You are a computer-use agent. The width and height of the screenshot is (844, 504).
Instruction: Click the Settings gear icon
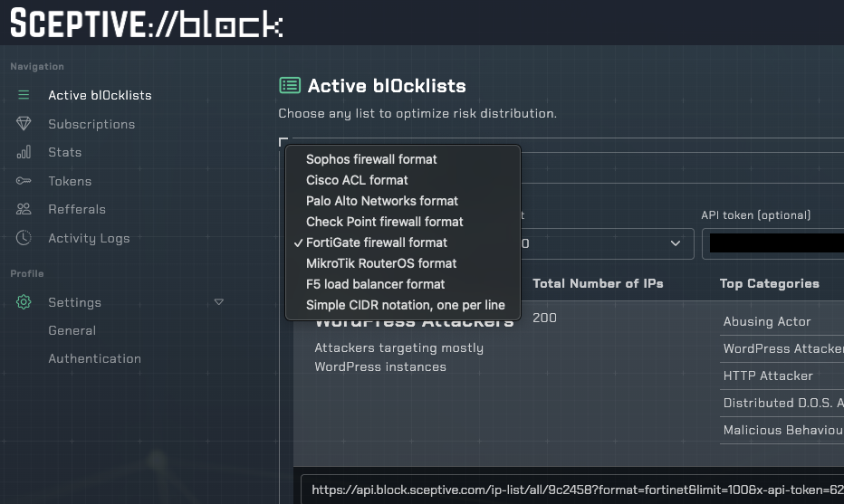tap(24, 302)
